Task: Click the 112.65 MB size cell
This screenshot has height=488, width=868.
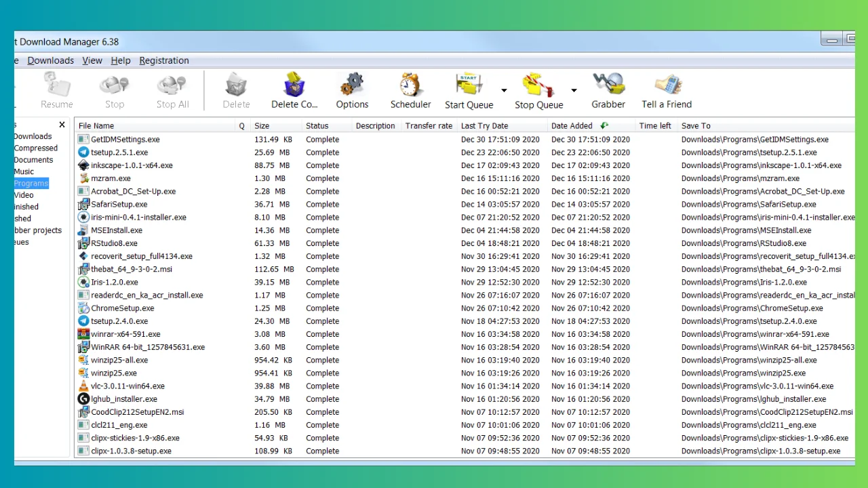Action: pos(274,269)
